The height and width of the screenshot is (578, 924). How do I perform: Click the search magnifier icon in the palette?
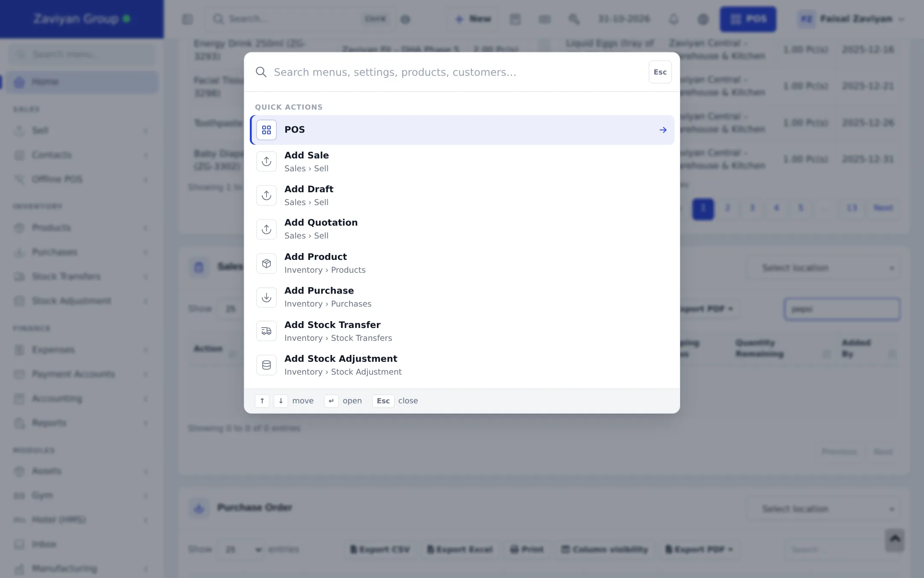coord(261,72)
